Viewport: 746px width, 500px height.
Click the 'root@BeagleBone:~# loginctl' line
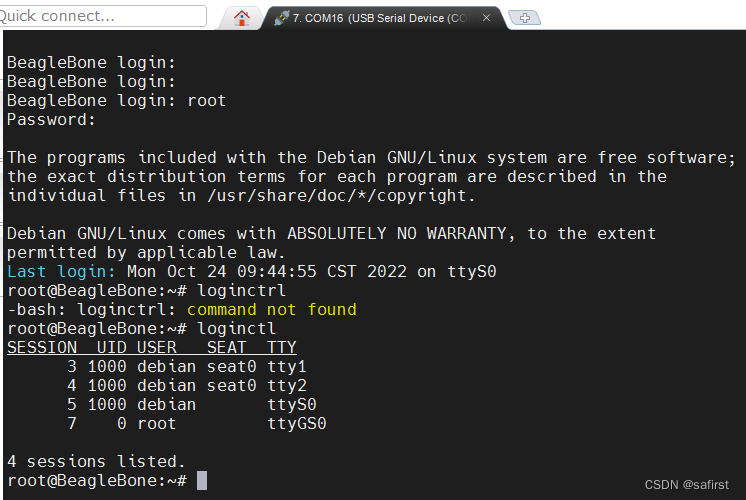pyautogui.click(x=141, y=328)
